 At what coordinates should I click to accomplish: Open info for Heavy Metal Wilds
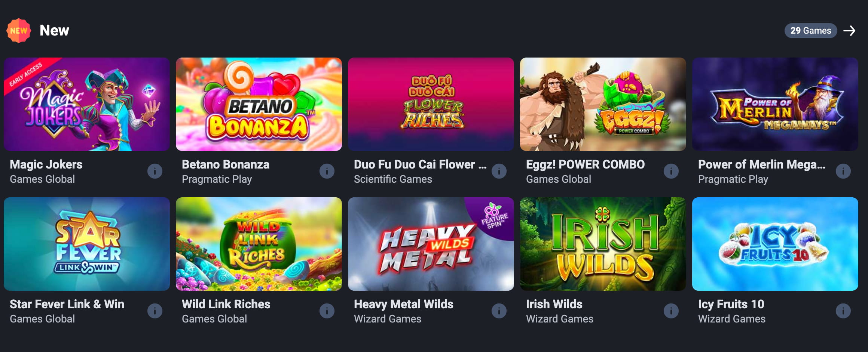499,311
